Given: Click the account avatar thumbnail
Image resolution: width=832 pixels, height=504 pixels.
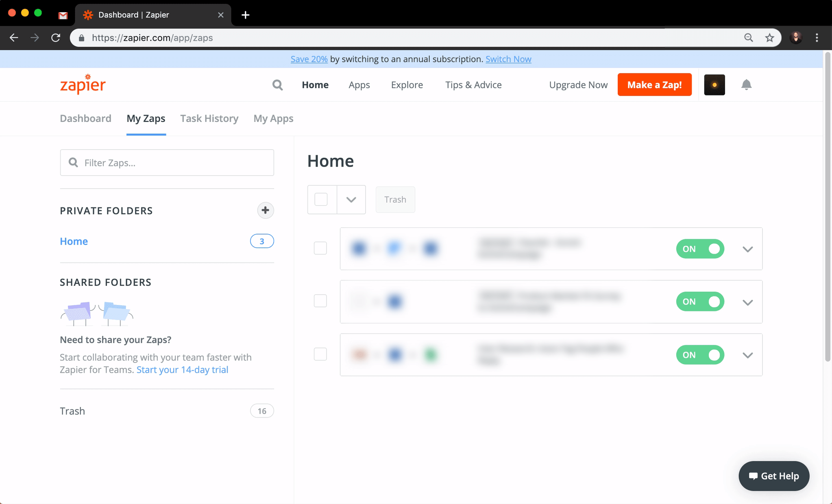Looking at the screenshot, I should [714, 85].
